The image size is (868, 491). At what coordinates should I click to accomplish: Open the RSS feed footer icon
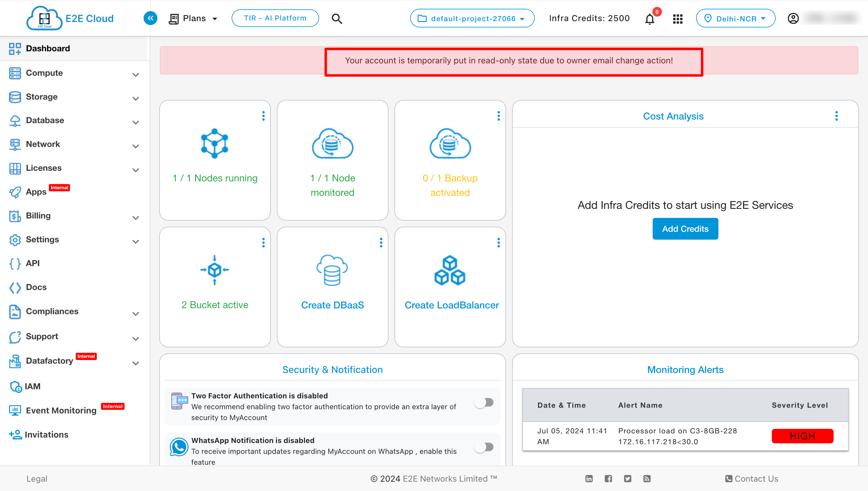pos(647,479)
